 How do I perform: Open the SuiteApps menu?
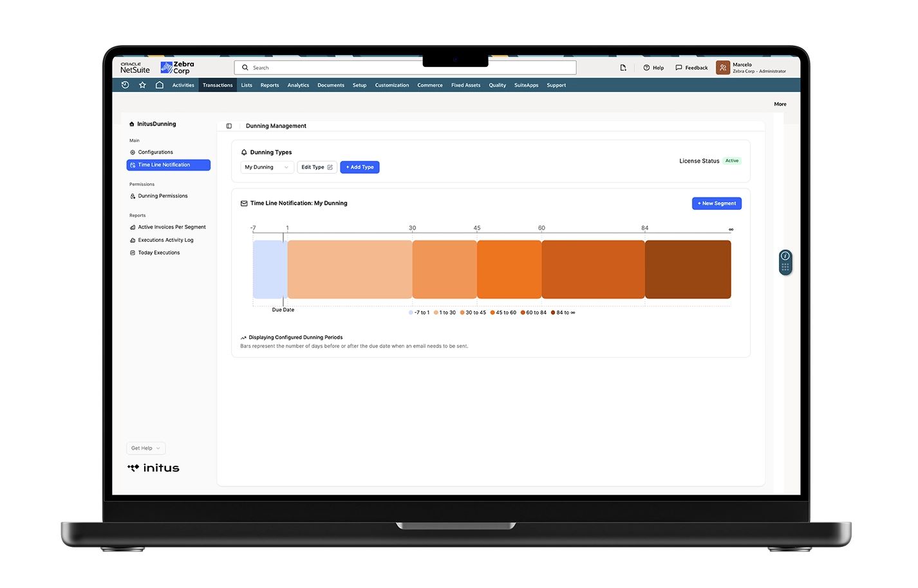pyautogui.click(x=526, y=85)
